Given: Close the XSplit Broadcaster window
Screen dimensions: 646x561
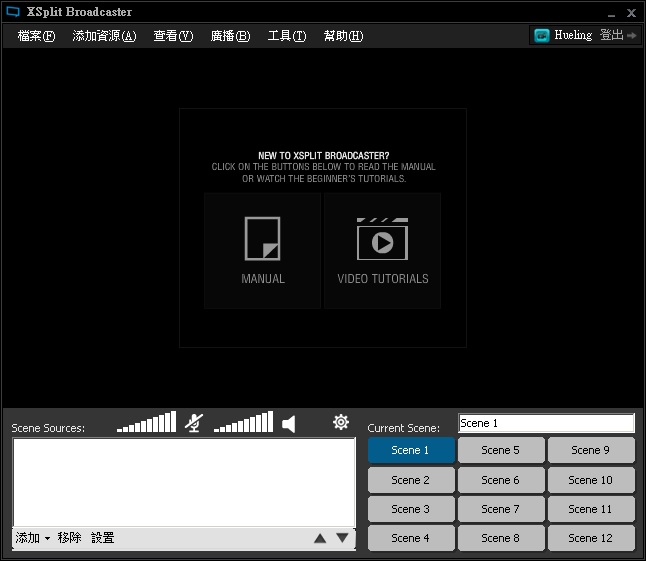Looking at the screenshot, I should click(631, 13).
